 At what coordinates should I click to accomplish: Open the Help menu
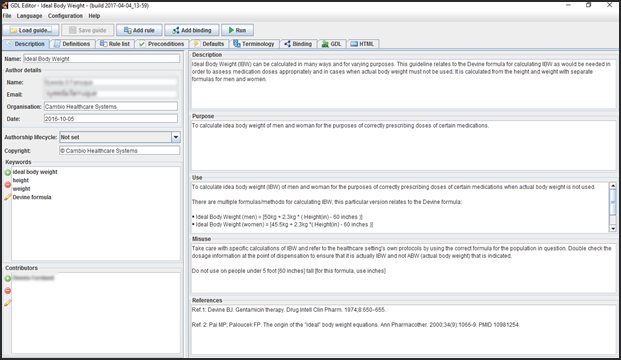point(94,16)
